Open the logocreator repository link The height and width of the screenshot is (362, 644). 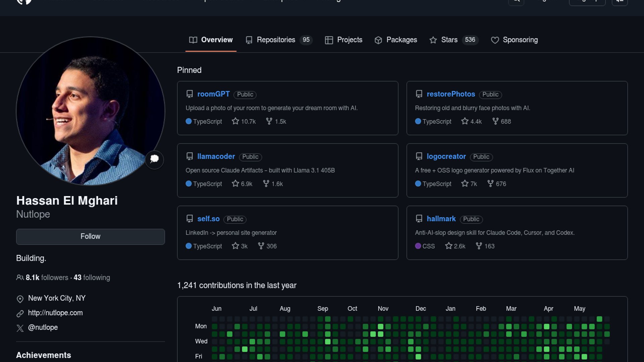coord(446,157)
